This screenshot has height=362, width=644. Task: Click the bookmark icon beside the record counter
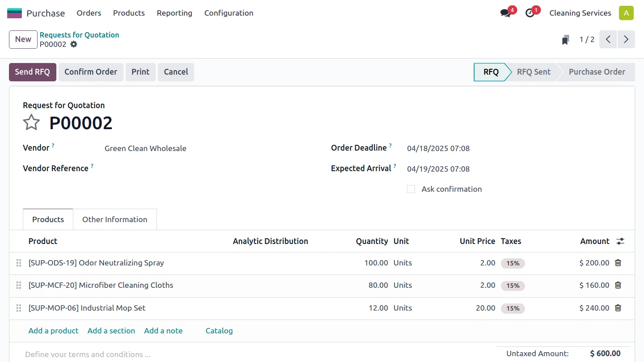pyautogui.click(x=566, y=40)
